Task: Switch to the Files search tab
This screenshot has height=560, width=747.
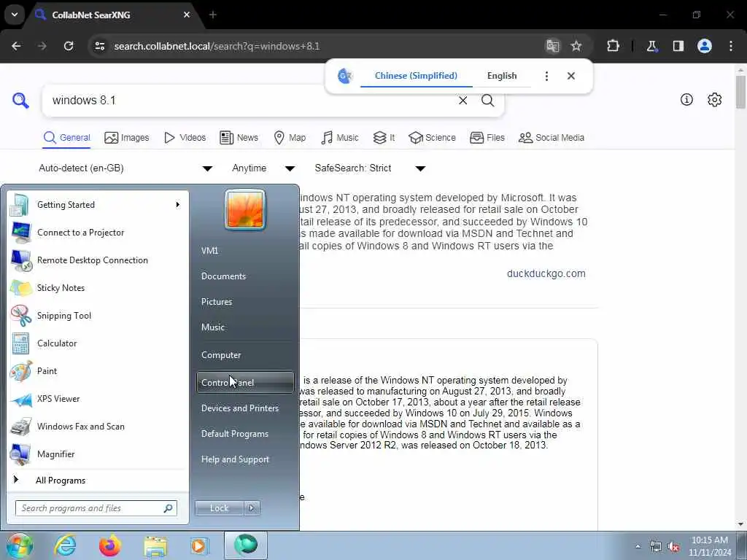Action: 487,138
